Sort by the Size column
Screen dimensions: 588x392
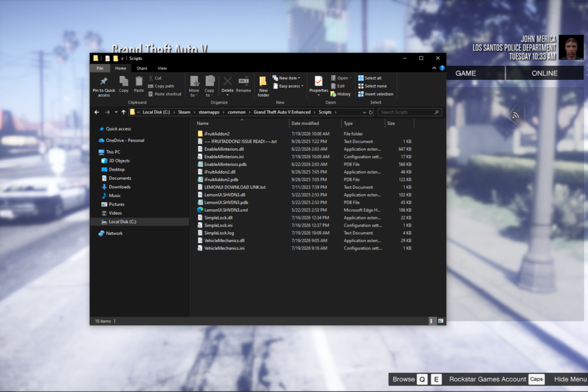[399, 123]
